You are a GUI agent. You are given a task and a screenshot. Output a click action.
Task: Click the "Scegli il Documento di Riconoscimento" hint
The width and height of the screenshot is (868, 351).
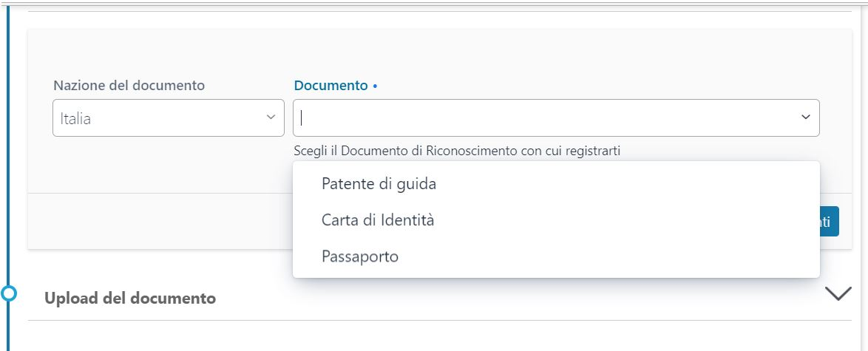point(456,151)
